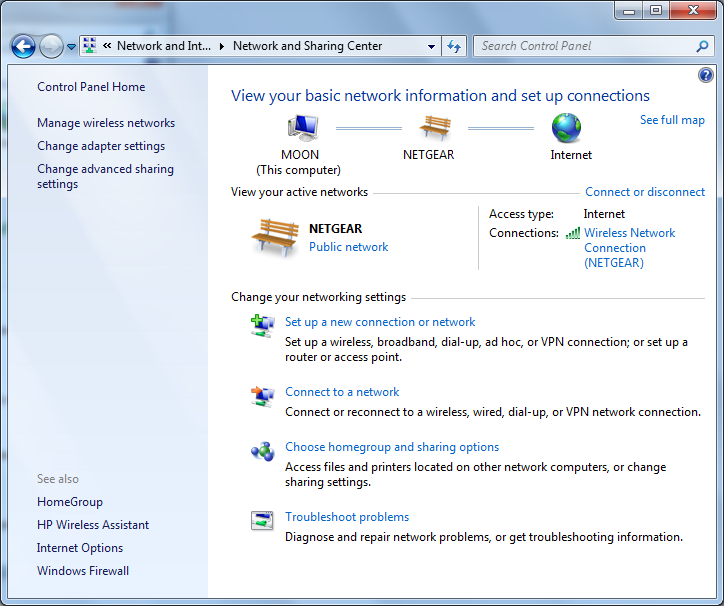
Task: Open Windows Firewall link
Action: click(x=83, y=571)
